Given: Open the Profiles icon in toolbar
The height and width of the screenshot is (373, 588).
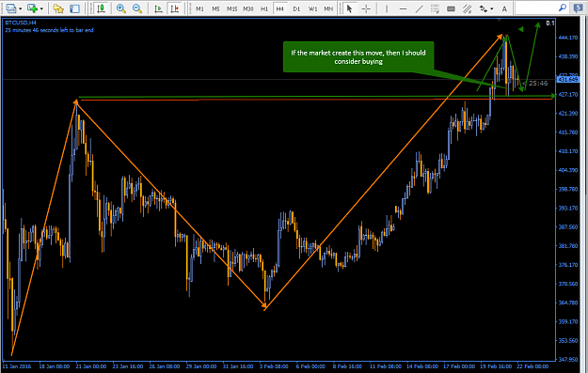Looking at the screenshot, I should 10,8.
